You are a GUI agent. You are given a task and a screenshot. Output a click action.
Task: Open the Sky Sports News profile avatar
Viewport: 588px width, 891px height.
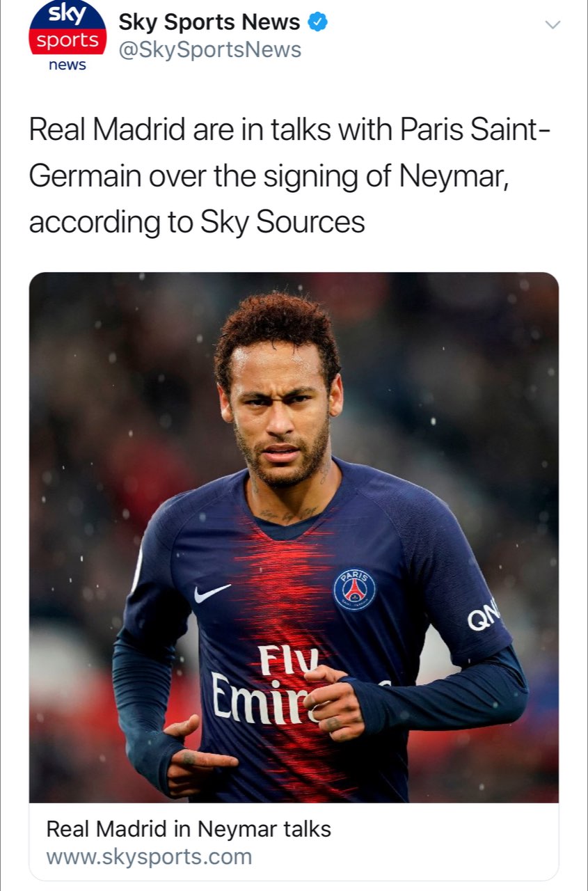coord(67,36)
